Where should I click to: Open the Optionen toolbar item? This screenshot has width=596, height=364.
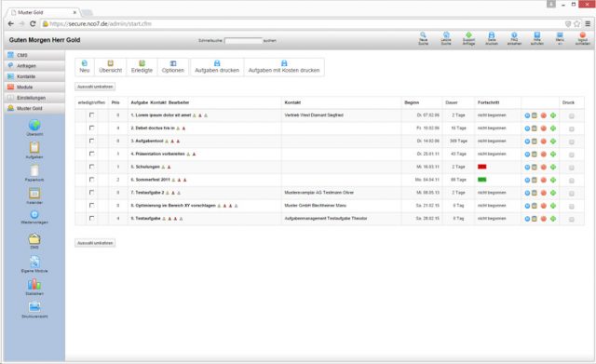(x=173, y=67)
